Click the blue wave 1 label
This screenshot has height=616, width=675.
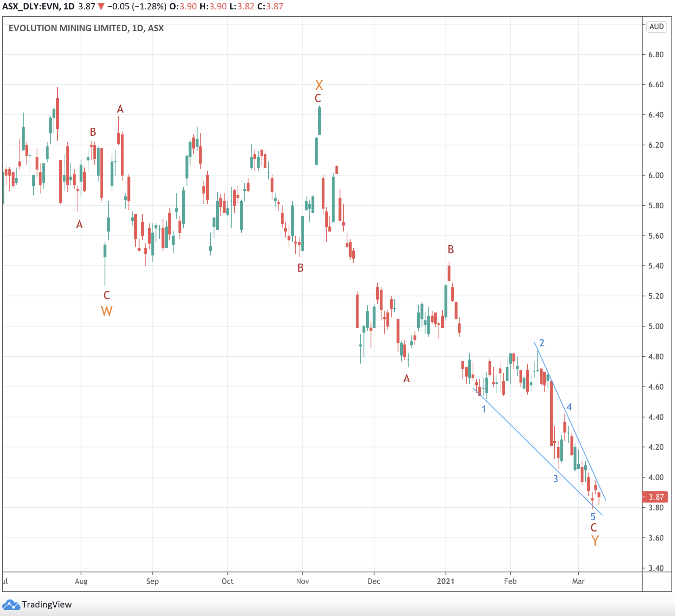483,409
